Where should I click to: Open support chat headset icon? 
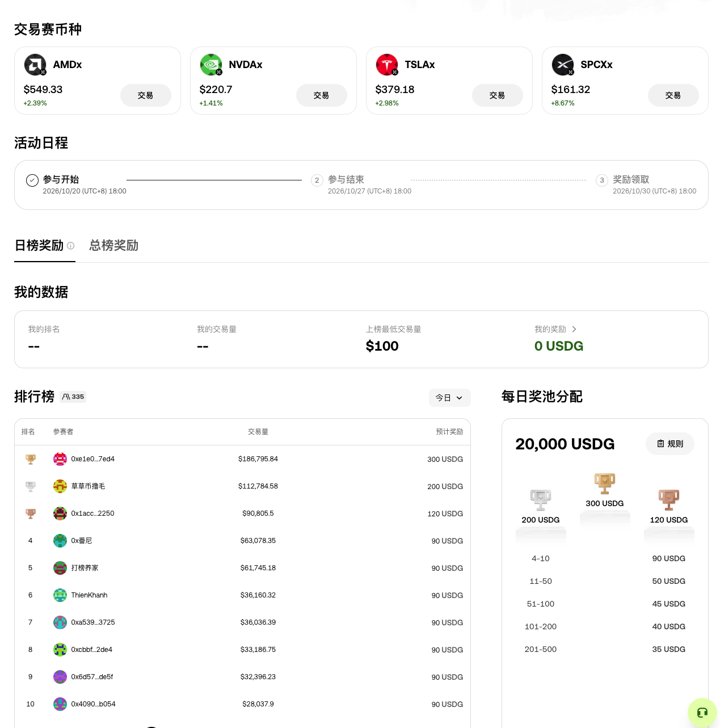pos(702,713)
